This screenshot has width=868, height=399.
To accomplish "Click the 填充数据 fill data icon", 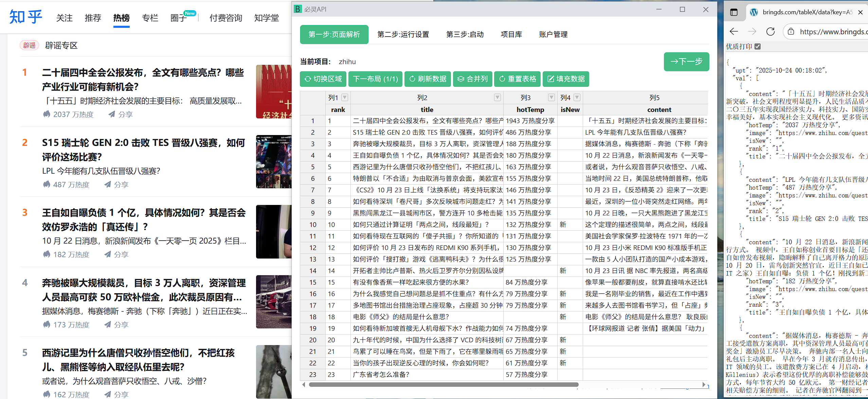I will pyautogui.click(x=551, y=79).
